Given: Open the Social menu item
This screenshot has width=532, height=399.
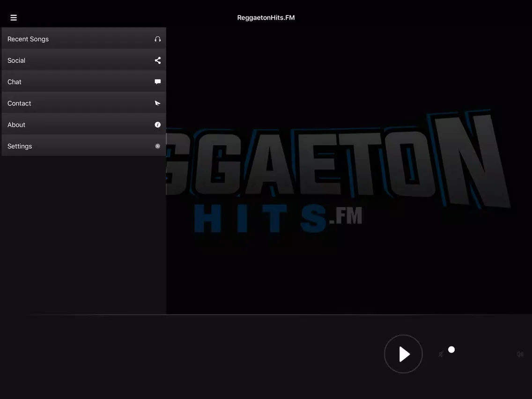Looking at the screenshot, I should tap(84, 60).
